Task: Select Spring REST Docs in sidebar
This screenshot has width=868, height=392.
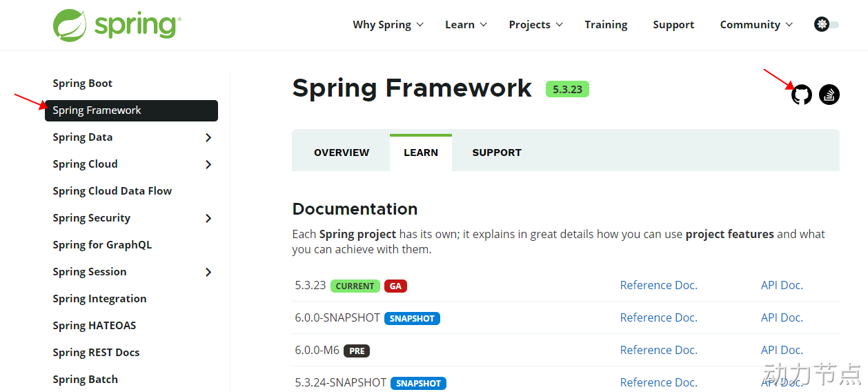Action: pyautogui.click(x=96, y=353)
